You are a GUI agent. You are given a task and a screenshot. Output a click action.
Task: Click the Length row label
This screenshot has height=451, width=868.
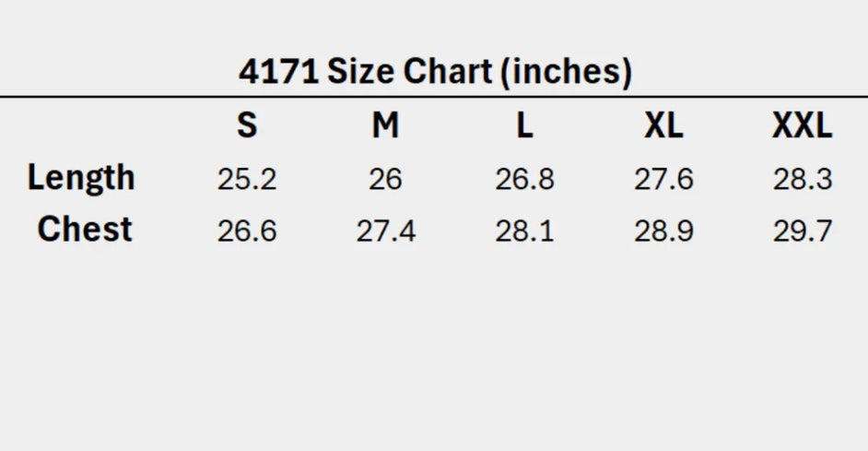coord(81,177)
